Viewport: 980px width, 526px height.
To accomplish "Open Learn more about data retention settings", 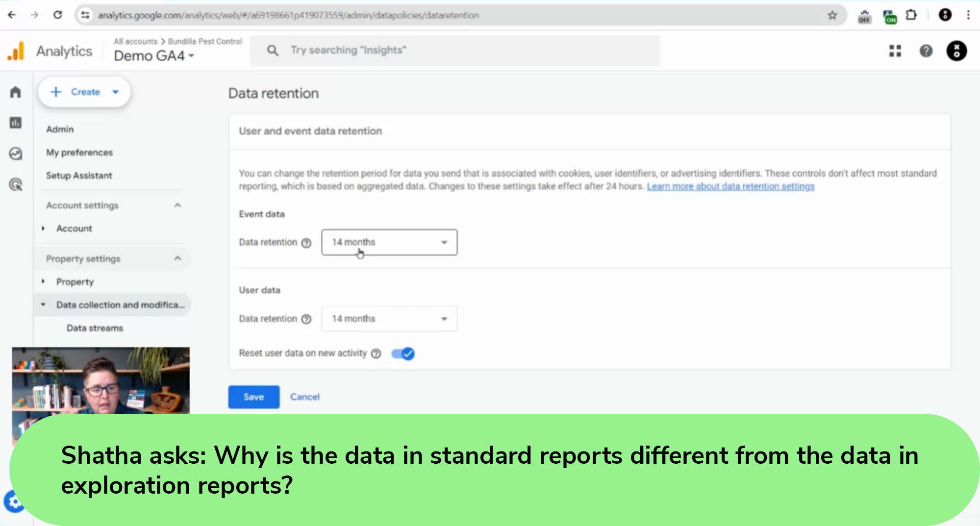I will (x=730, y=186).
